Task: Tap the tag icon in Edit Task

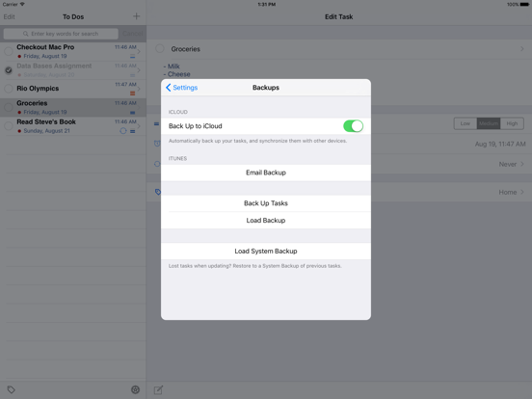Action: (158, 192)
